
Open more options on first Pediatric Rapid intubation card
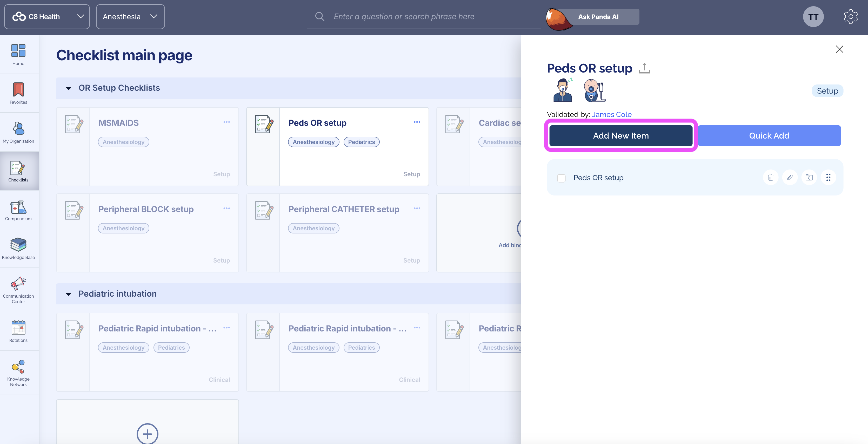(226, 328)
